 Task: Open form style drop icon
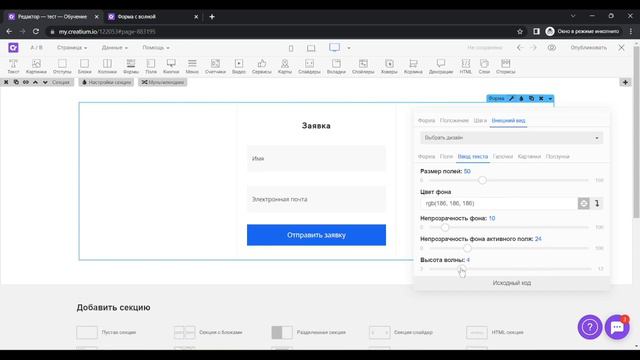click(x=521, y=98)
